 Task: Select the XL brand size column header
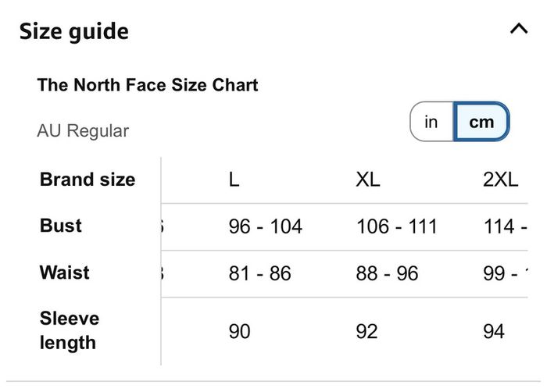coord(368,180)
